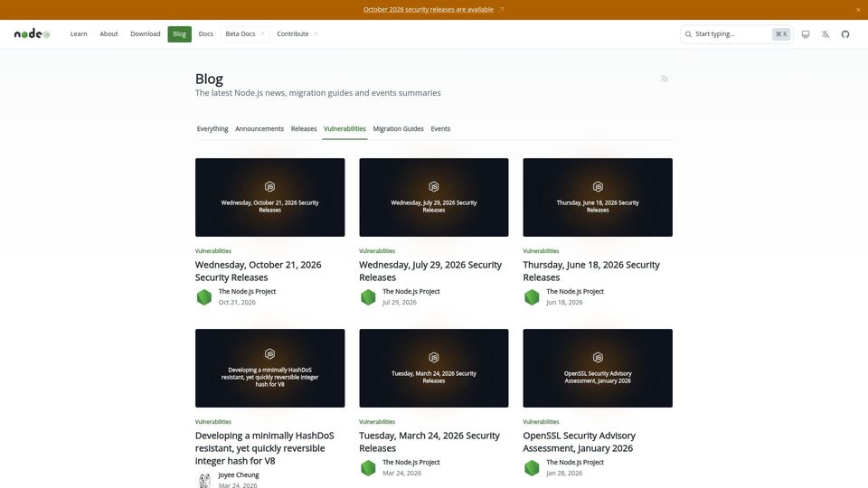This screenshot has height=488, width=868.
Task: Toggle the theme switcher icon
Action: (806, 34)
